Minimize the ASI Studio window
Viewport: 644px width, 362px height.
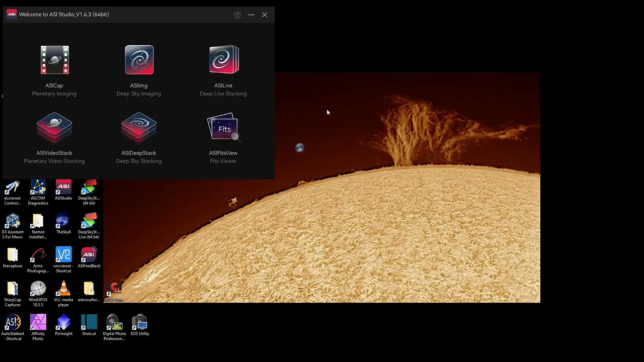pyautogui.click(x=251, y=15)
